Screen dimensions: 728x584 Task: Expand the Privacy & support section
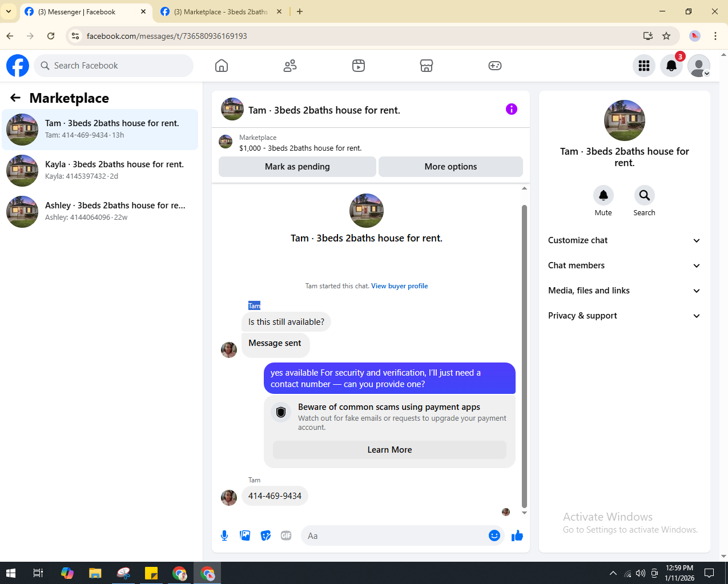point(624,316)
